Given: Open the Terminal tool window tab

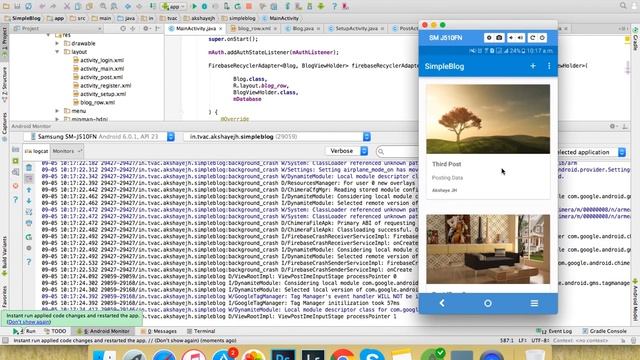Looking at the screenshot, I should pyautogui.click(x=201, y=331).
